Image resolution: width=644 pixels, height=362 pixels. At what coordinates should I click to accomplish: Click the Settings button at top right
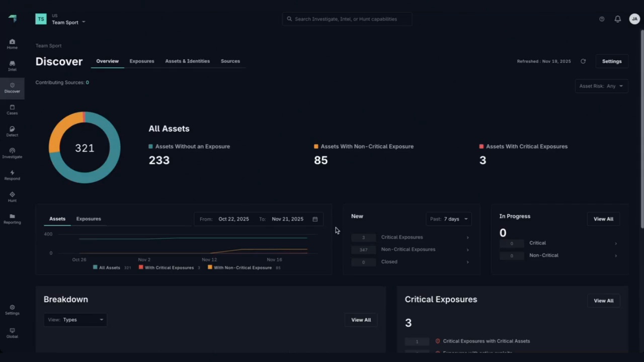612,61
